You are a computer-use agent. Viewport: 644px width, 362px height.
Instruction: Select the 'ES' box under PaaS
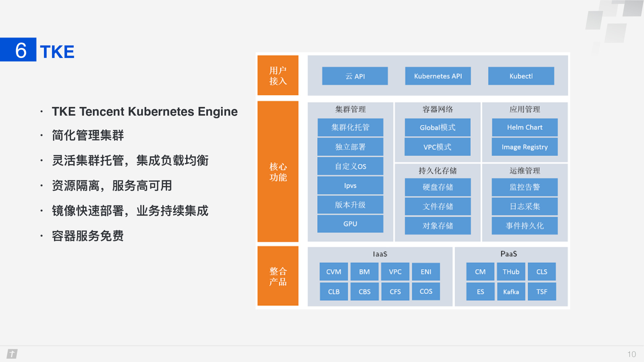point(480,292)
